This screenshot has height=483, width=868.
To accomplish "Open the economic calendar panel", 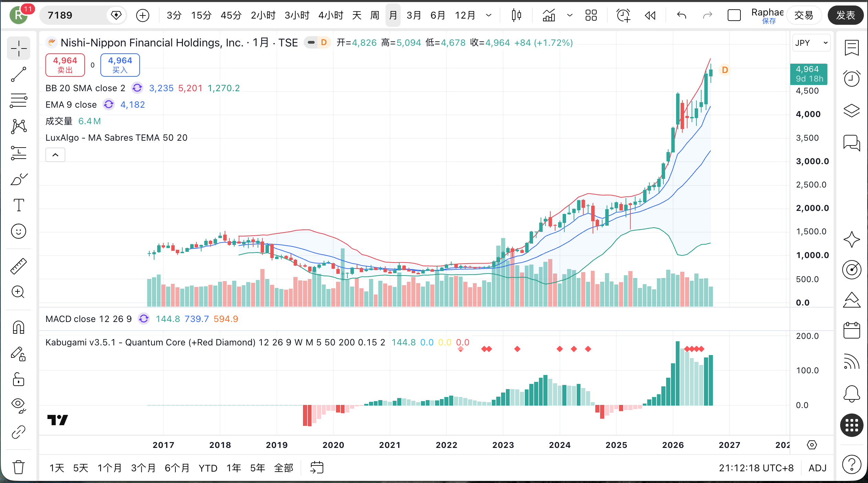I will coord(851,330).
